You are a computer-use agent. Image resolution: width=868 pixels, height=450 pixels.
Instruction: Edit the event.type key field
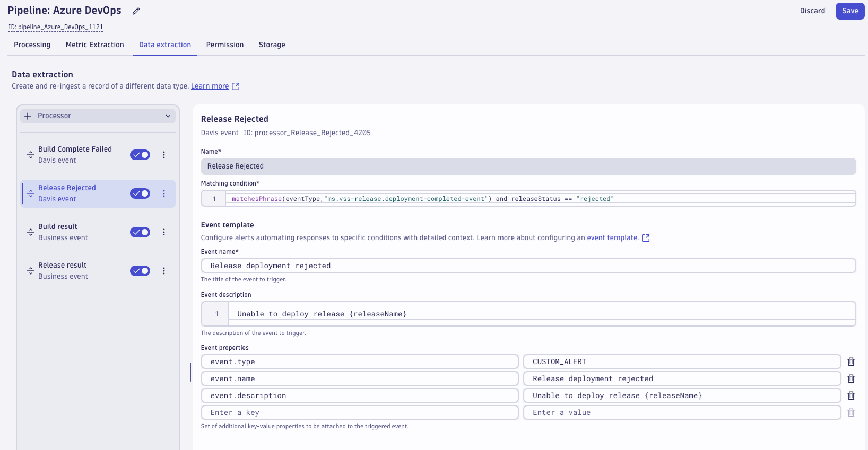click(360, 361)
